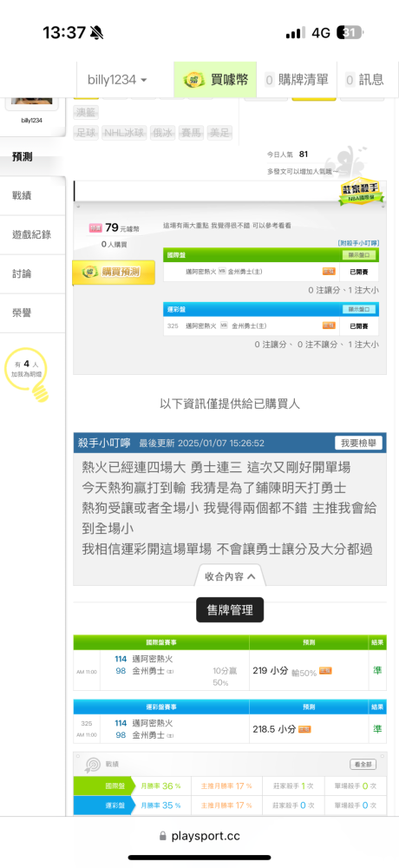The image size is (399, 868).
Task: Select the 俄冰 league filter
Action: coord(162,133)
